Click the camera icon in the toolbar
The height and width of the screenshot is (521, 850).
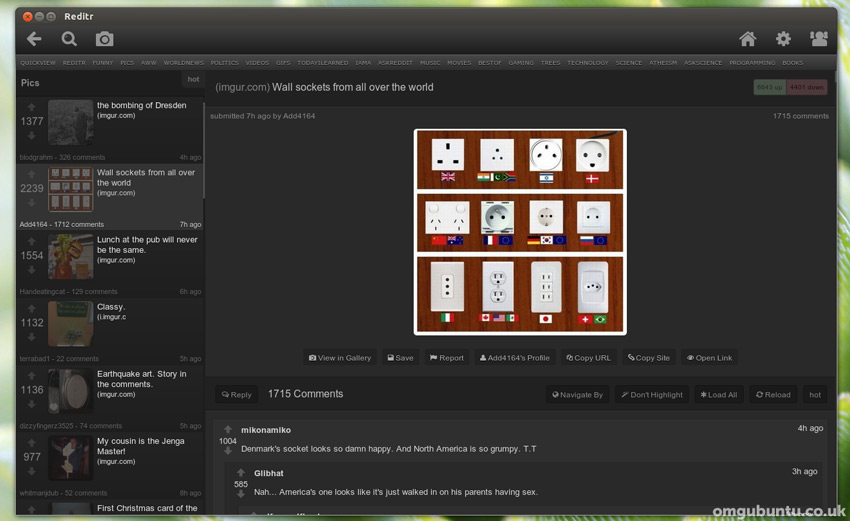pos(104,39)
